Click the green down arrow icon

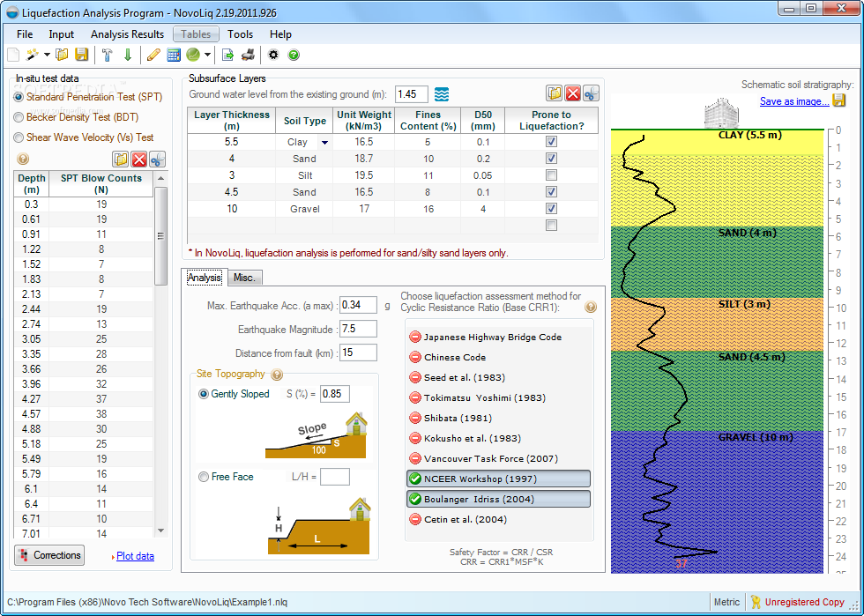coord(128,55)
